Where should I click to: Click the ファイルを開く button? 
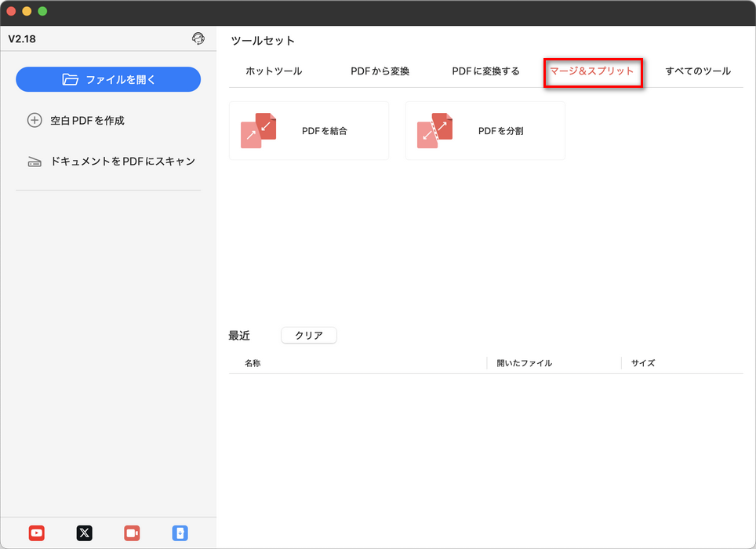[x=107, y=79]
